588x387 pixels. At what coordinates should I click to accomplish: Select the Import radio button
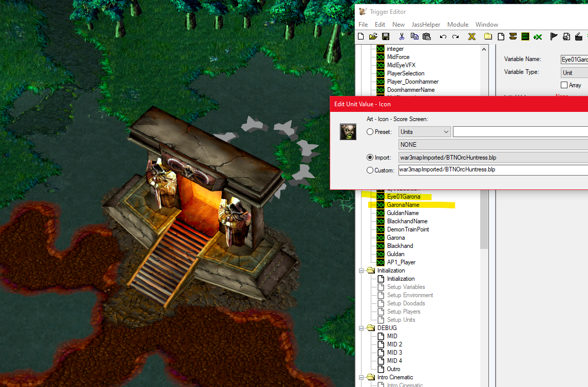tap(370, 158)
